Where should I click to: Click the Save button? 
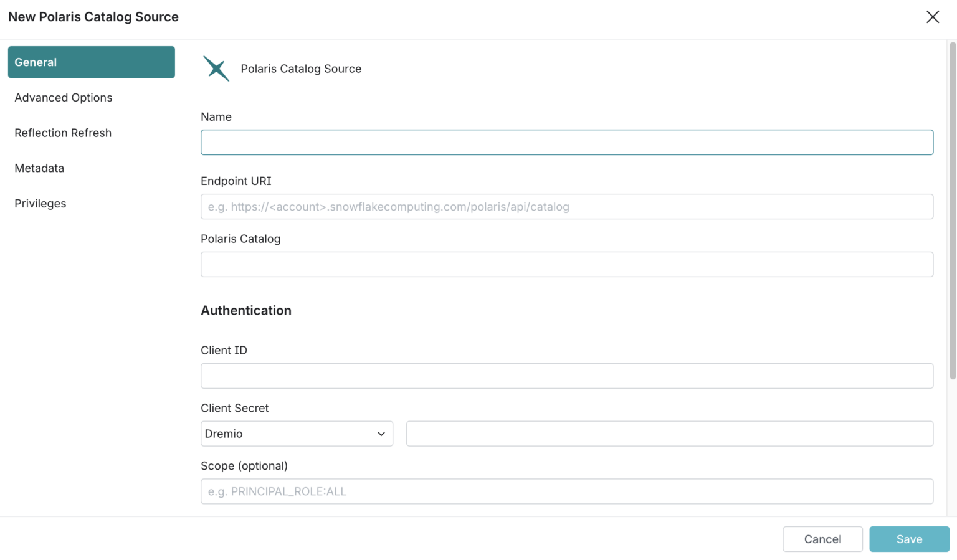909,539
